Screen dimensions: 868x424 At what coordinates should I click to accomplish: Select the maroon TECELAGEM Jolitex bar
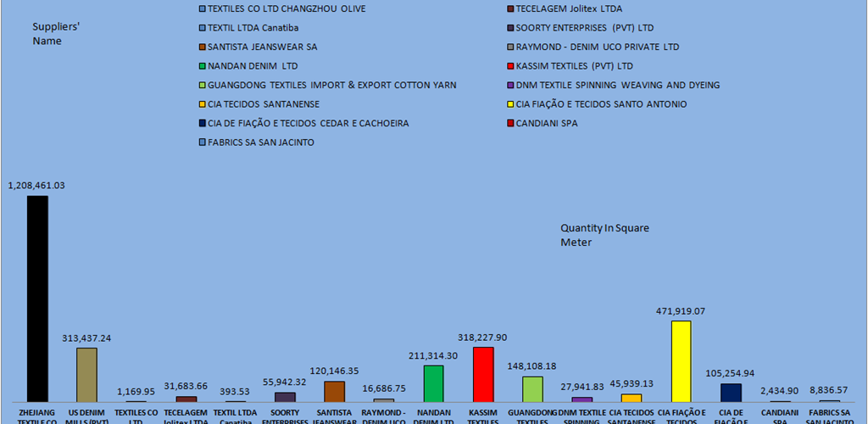tap(186, 399)
